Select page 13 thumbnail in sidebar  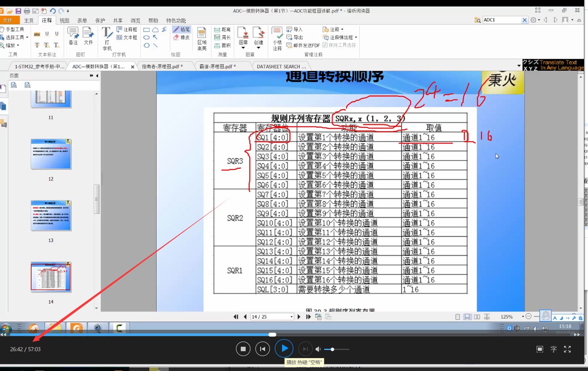pos(50,215)
